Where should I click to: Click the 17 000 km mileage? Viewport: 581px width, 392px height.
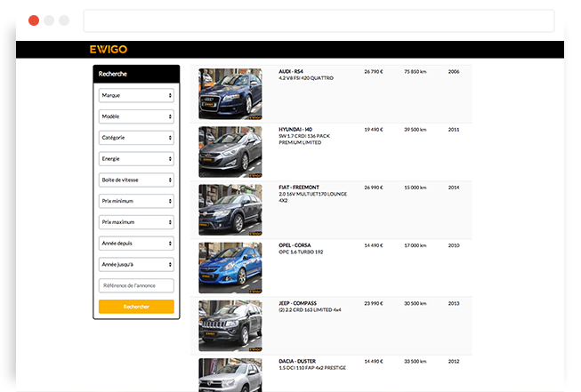pyautogui.click(x=415, y=245)
